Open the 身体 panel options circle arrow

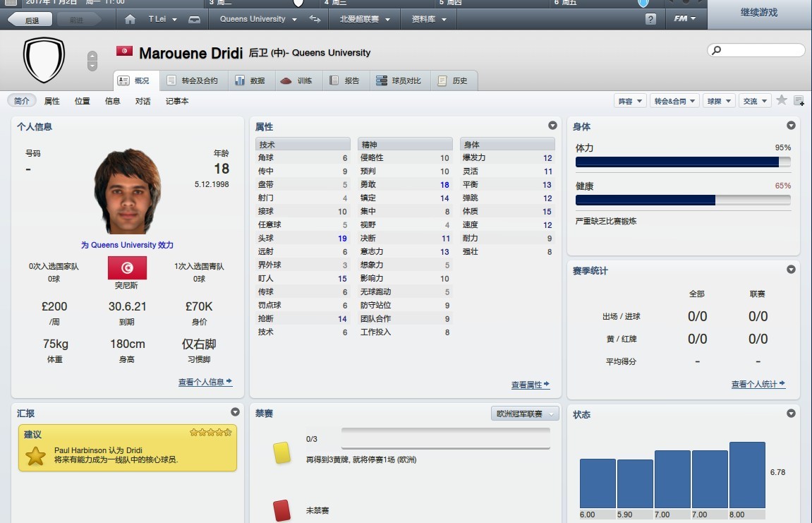point(791,126)
